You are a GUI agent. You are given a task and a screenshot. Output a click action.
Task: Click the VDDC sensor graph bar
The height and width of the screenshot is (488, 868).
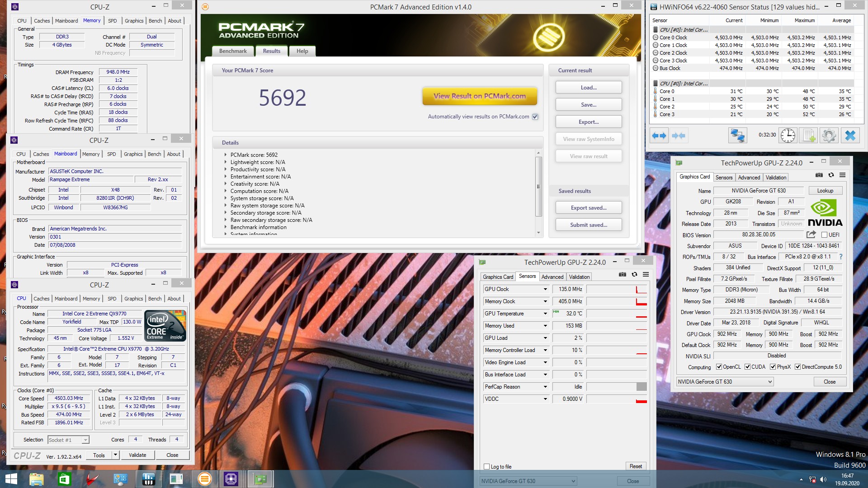point(617,399)
